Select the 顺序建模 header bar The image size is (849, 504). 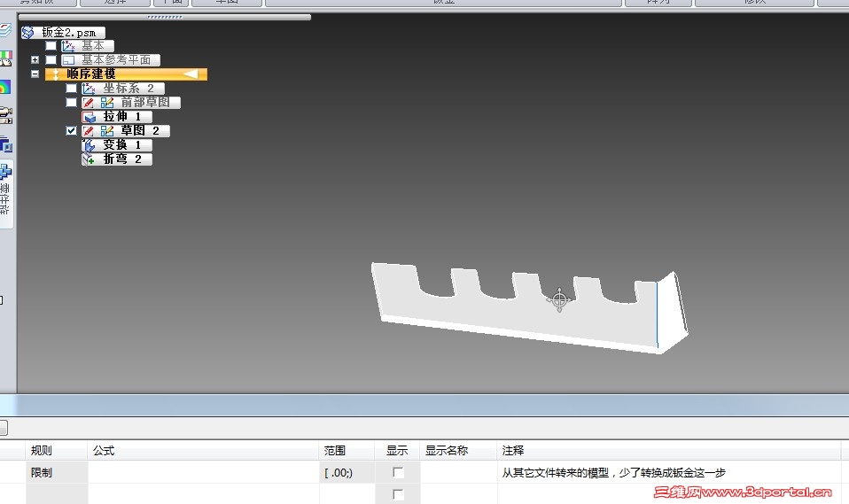126,74
